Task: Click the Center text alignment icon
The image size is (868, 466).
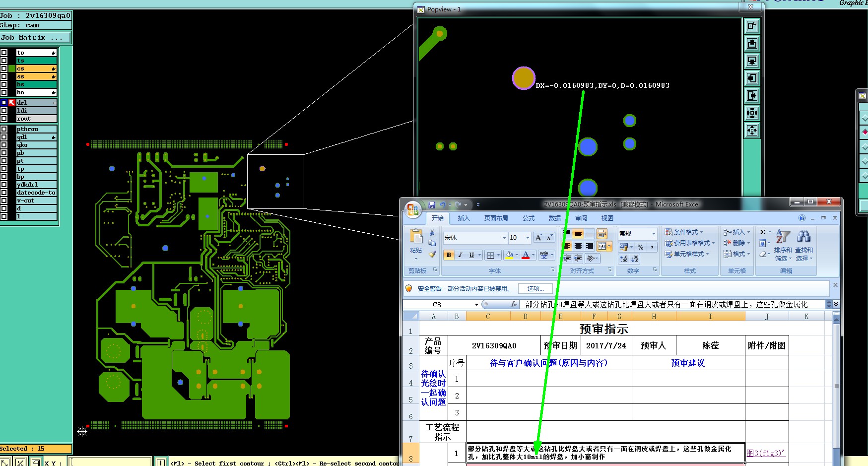Action: click(578, 246)
